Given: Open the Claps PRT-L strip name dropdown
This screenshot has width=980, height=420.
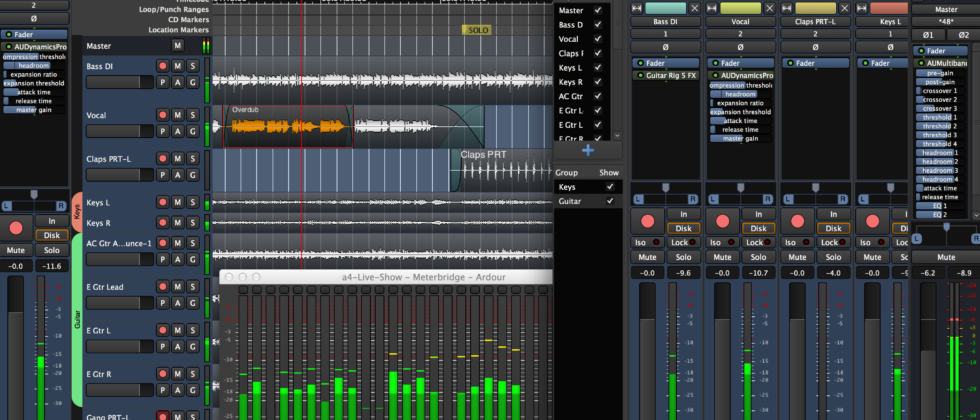Looking at the screenshot, I should pyautogui.click(x=814, y=19).
